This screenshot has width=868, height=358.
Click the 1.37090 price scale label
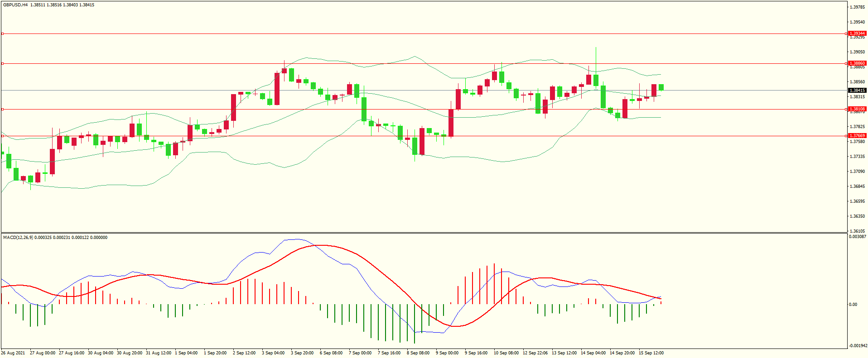point(858,172)
